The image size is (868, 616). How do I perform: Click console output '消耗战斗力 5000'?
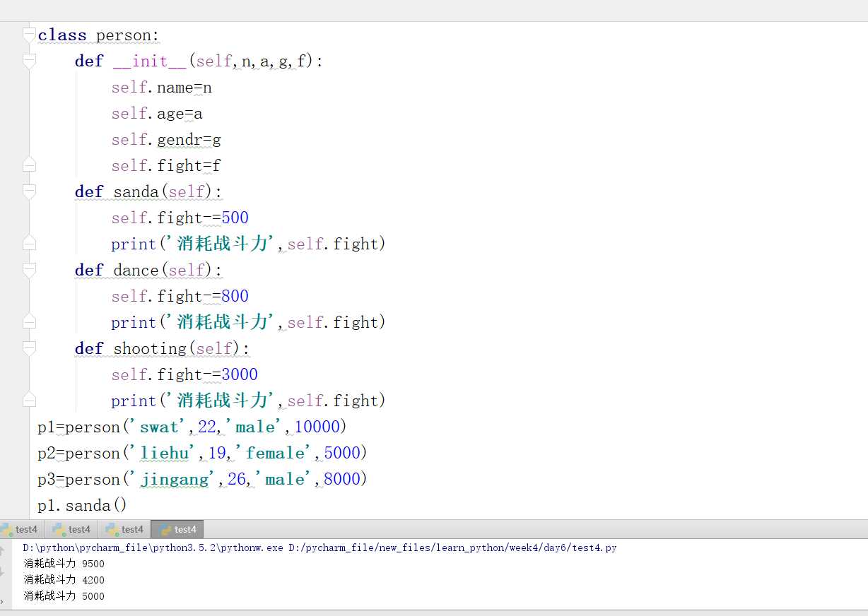tap(64, 596)
